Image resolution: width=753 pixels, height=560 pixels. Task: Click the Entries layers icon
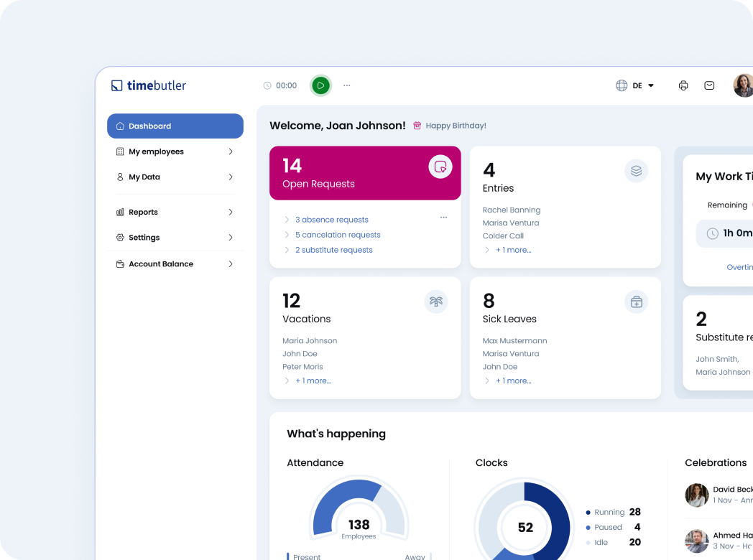click(x=636, y=171)
